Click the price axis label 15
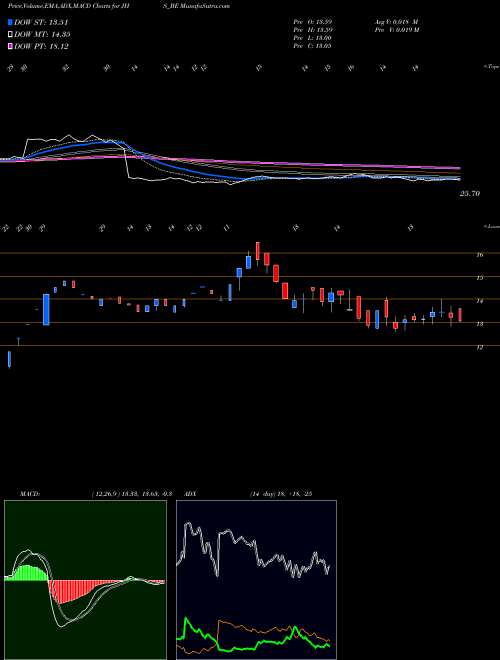The image size is (500, 660). pyautogui.click(x=479, y=278)
